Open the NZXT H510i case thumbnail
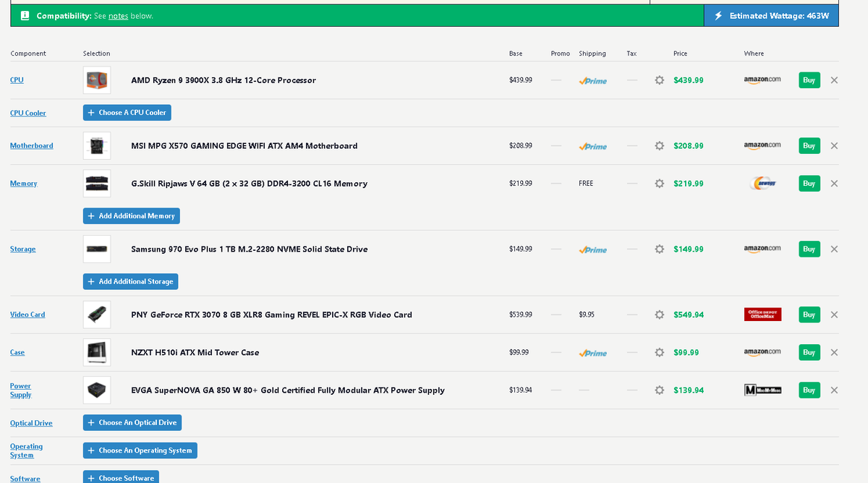 click(x=97, y=352)
